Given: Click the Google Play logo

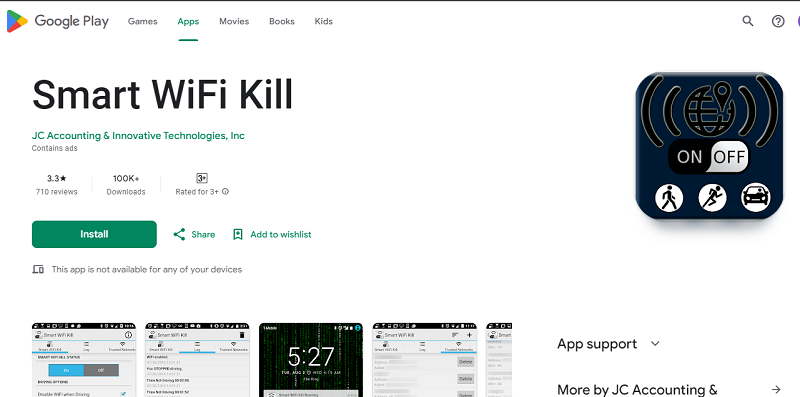Looking at the screenshot, I should [57, 21].
